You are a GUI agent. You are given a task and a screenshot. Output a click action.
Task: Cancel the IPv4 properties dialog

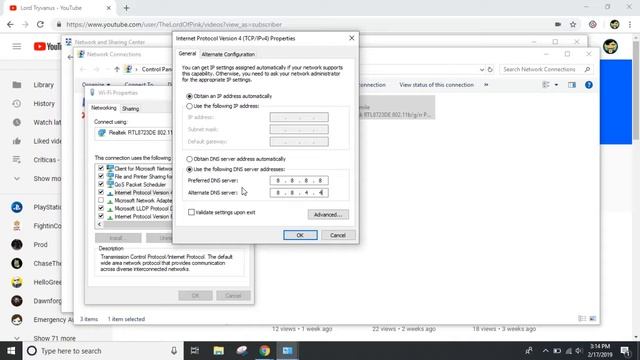point(338,235)
